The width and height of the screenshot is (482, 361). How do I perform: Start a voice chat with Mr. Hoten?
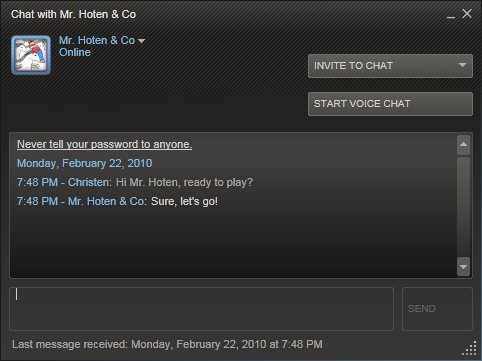390,104
